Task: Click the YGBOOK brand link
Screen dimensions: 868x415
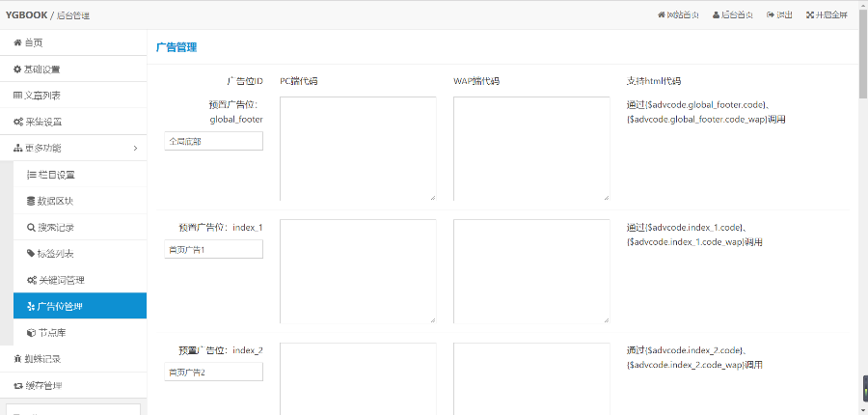Action: (27, 15)
